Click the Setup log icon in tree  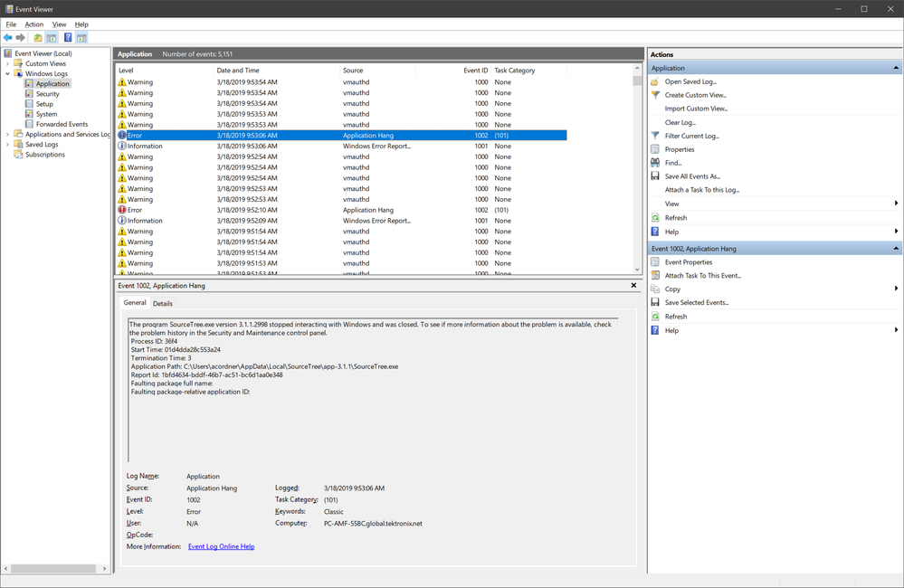(29, 104)
